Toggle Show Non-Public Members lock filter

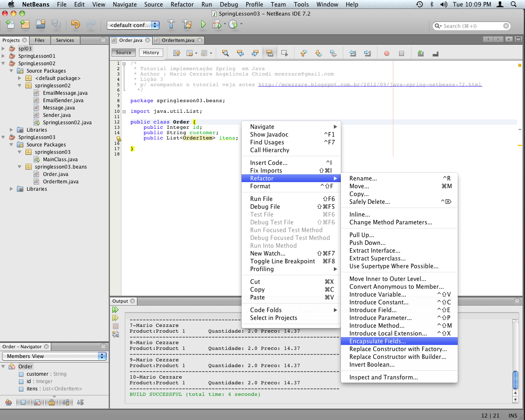(52, 402)
